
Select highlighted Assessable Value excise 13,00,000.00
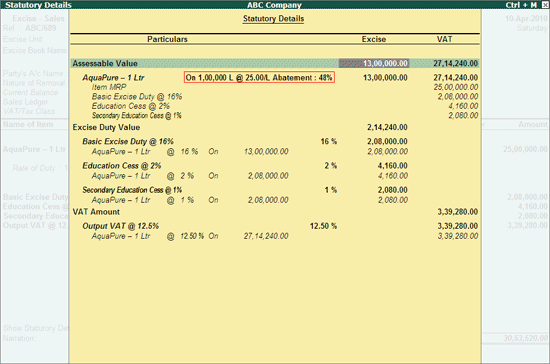pyautogui.click(x=374, y=63)
